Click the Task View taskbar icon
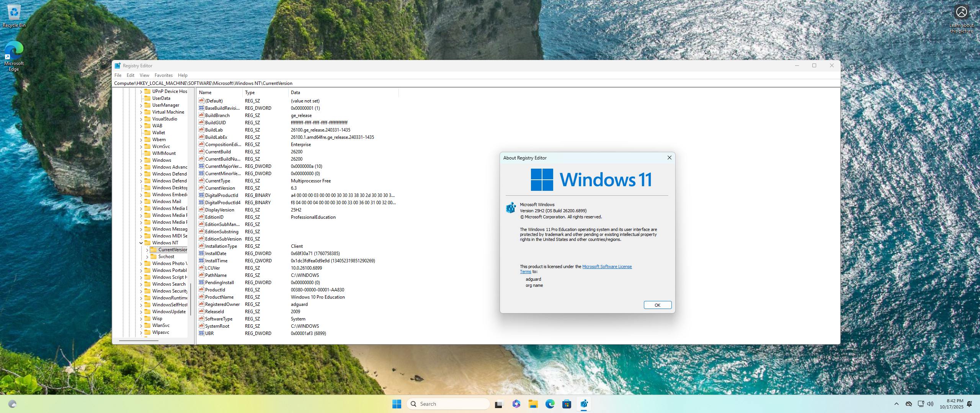This screenshot has width=980, height=413. pos(498,404)
